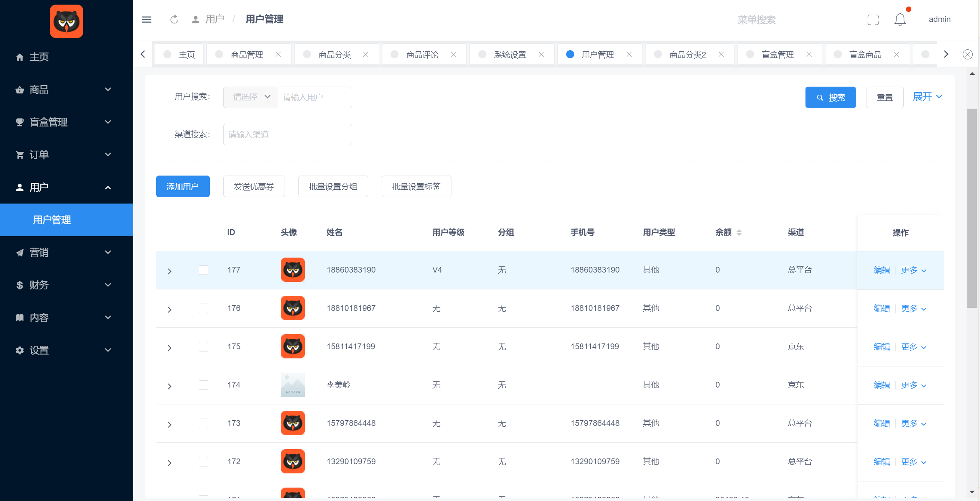Open the 请选择 user search dropdown
This screenshot has width=980, height=501.
pyautogui.click(x=250, y=97)
